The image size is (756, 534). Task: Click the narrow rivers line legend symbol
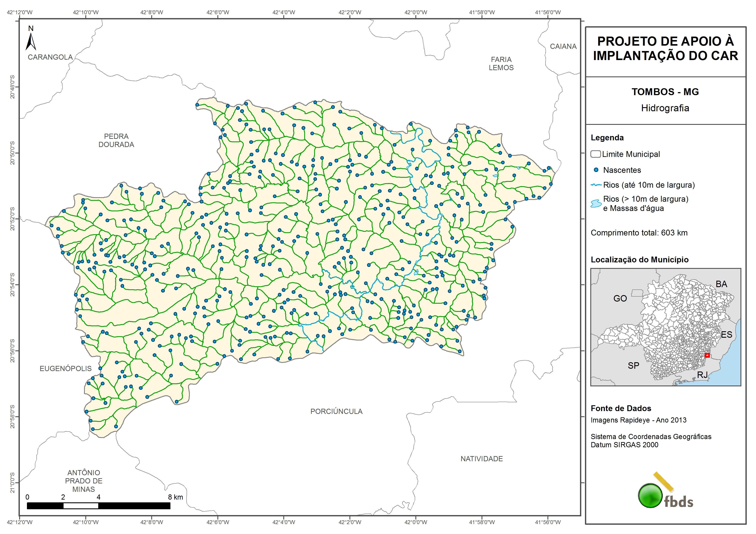(x=596, y=185)
